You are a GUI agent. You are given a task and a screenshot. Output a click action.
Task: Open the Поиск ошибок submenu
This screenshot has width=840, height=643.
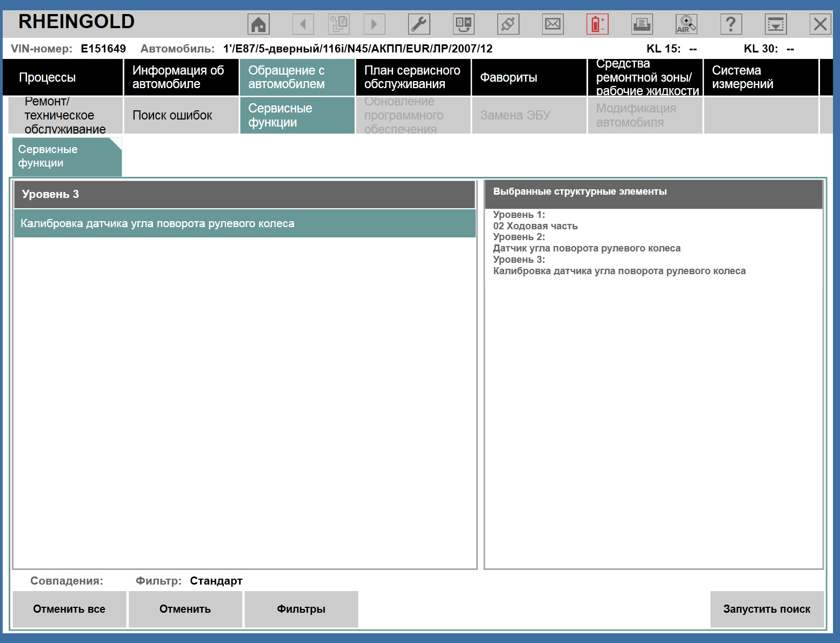182,115
